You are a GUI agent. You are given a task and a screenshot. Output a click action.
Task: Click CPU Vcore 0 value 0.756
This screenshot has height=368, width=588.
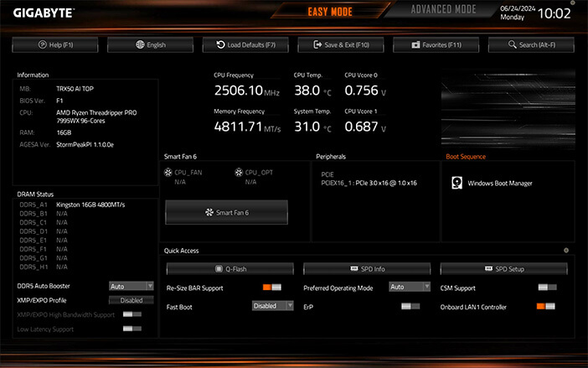pos(362,91)
